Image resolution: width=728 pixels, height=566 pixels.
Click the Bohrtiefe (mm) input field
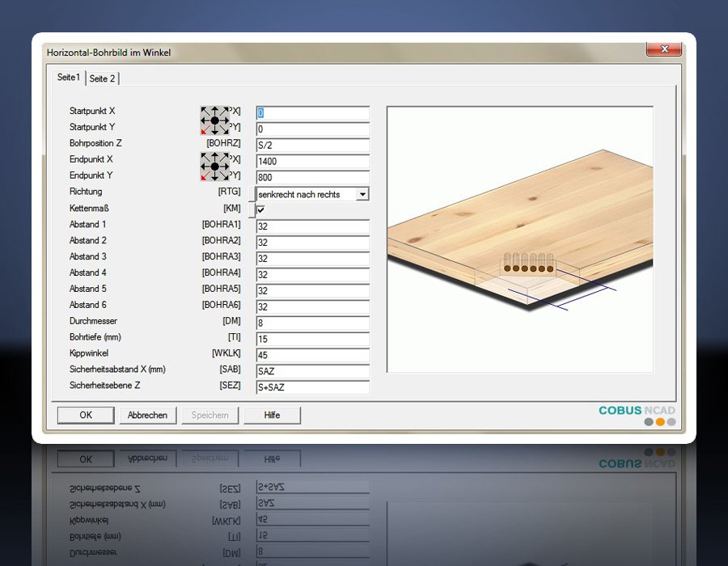(x=312, y=339)
